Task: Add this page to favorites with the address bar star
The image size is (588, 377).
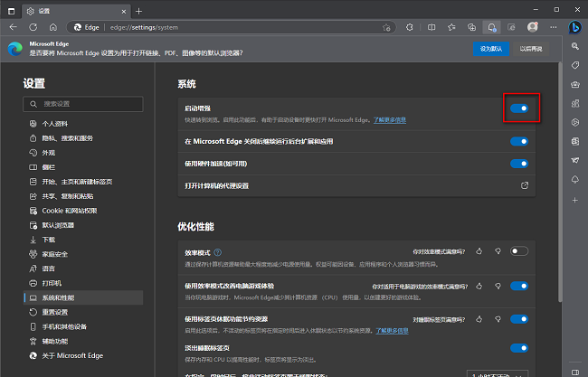Action: [x=386, y=27]
